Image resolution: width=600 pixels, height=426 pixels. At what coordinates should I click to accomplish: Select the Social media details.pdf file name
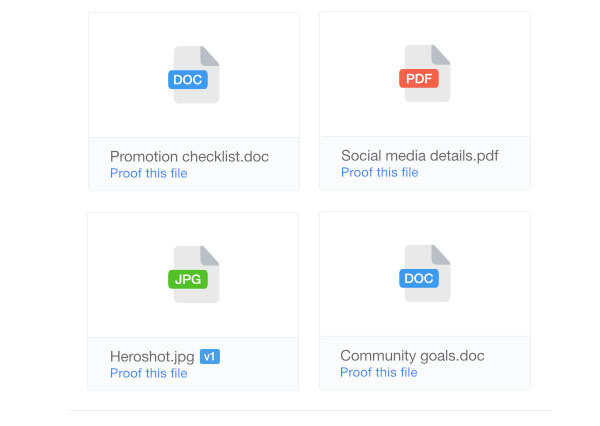420,156
